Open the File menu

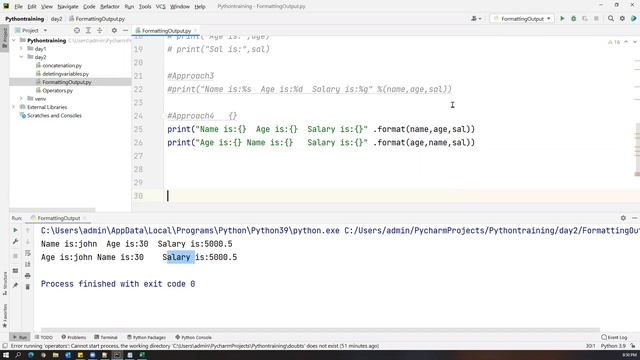[x=18, y=7]
